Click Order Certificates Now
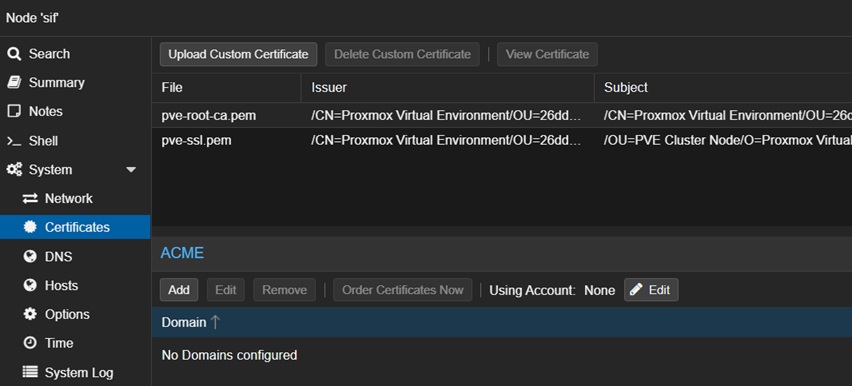The width and height of the screenshot is (852, 386). click(x=403, y=290)
